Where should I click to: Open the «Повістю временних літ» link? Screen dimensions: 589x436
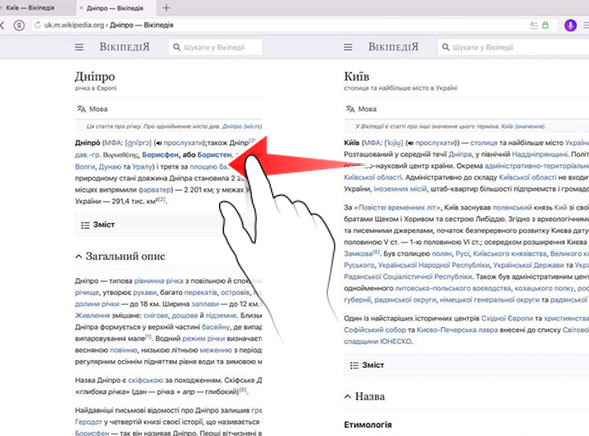[397, 207]
